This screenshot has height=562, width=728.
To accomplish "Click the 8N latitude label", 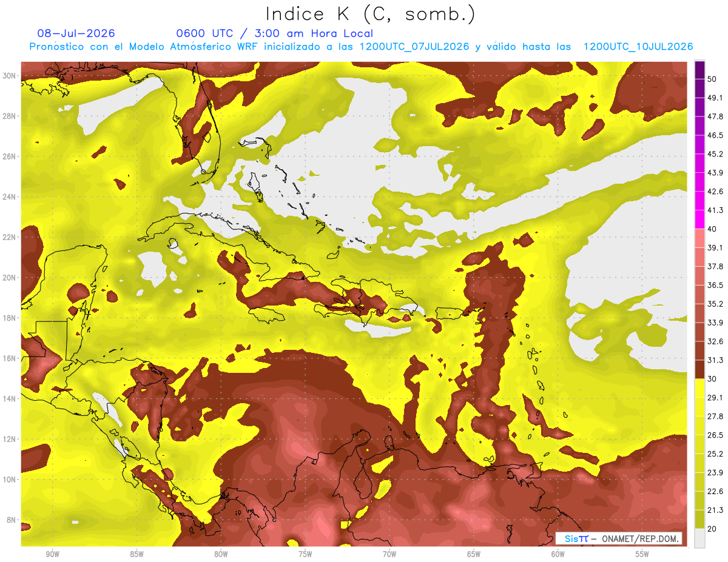I will tap(12, 520).
